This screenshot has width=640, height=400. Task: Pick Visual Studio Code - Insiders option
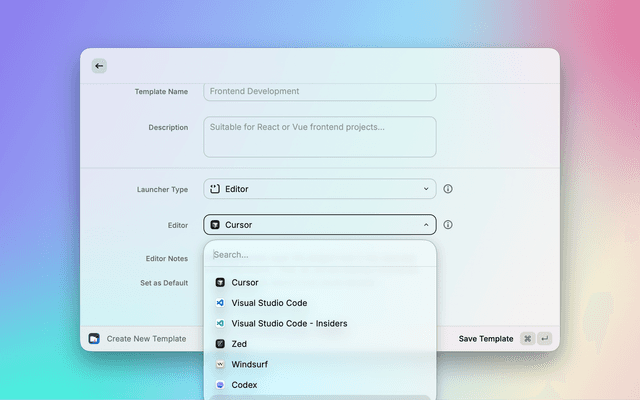(290, 324)
